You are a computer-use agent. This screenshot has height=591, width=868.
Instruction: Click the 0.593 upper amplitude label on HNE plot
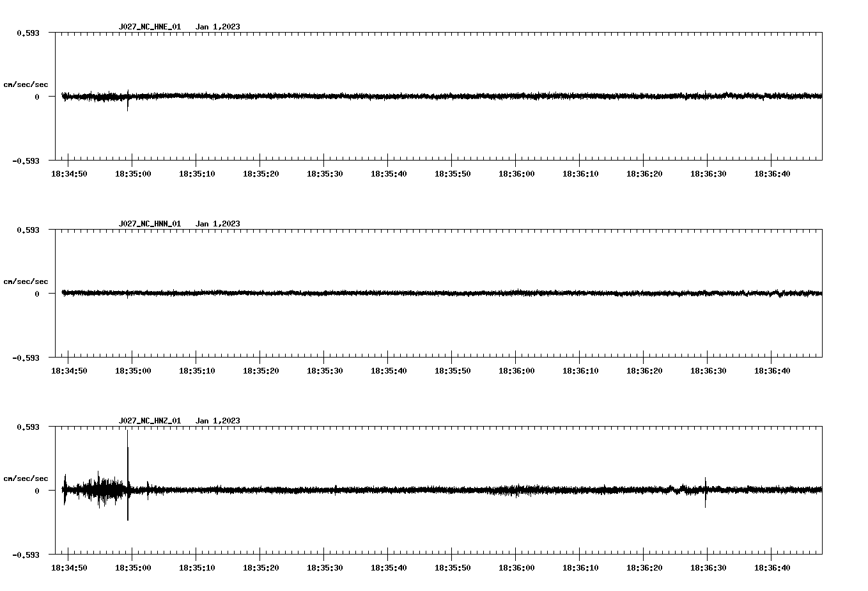29,32
